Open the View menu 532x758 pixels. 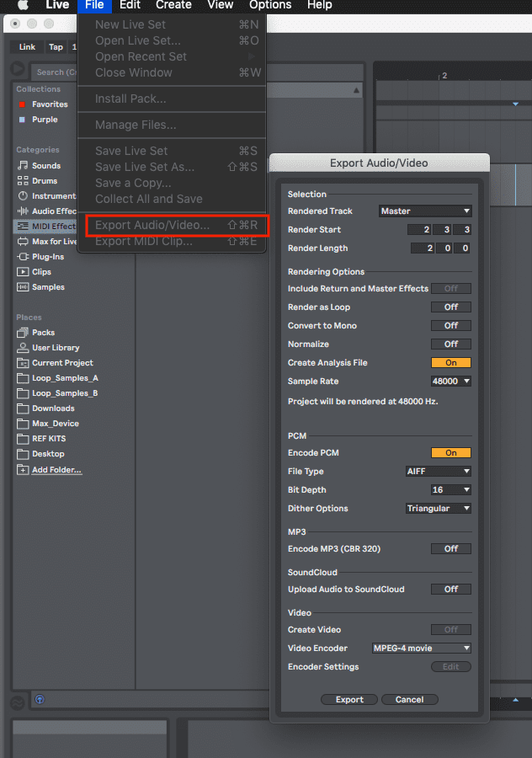(x=221, y=5)
